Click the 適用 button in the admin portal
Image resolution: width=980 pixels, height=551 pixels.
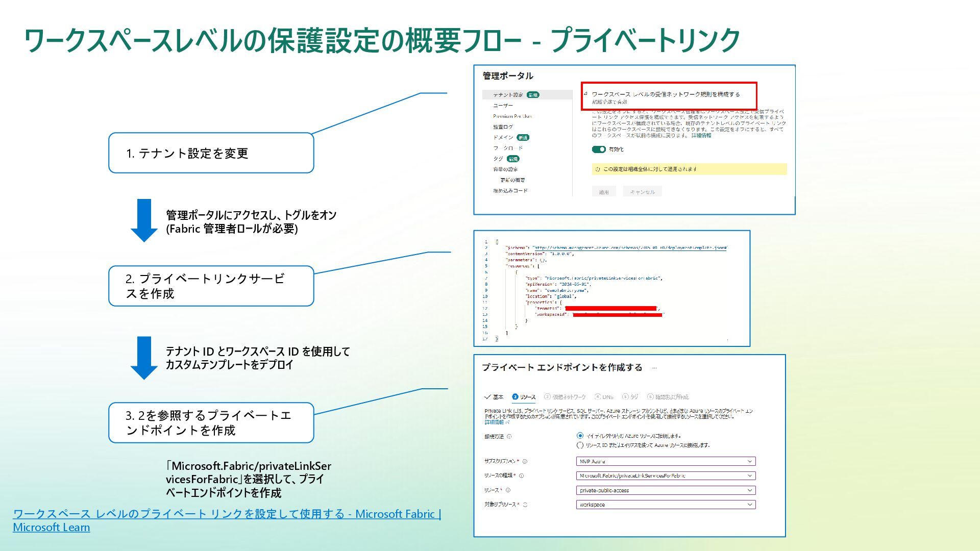[x=604, y=192]
